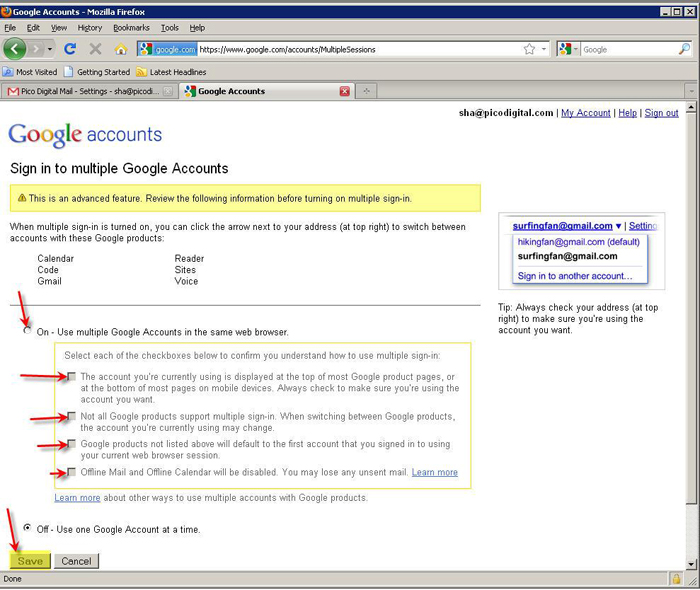This screenshot has height=590, width=700.
Task: Click the vertical scrollbar thumb
Action: tap(691, 308)
